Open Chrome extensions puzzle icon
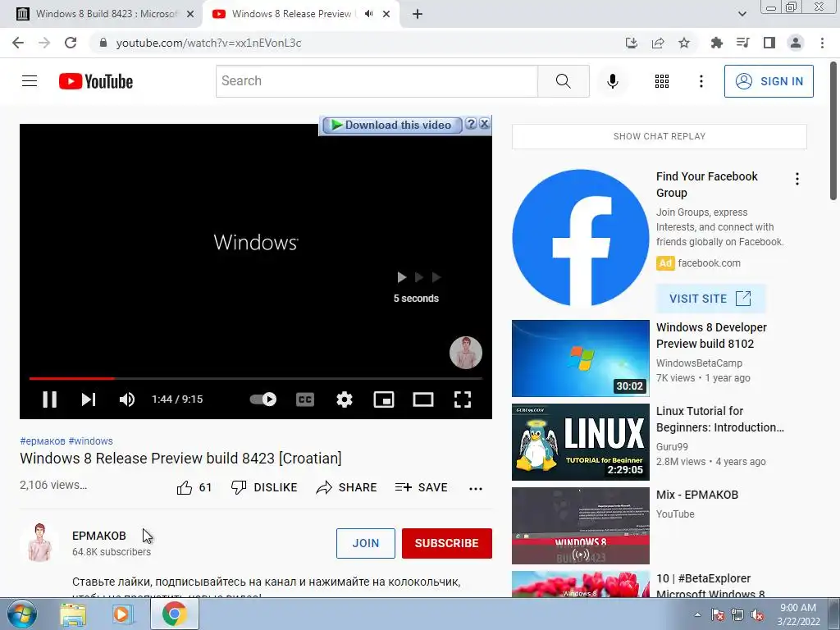The width and height of the screenshot is (840, 630). point(717,43)
